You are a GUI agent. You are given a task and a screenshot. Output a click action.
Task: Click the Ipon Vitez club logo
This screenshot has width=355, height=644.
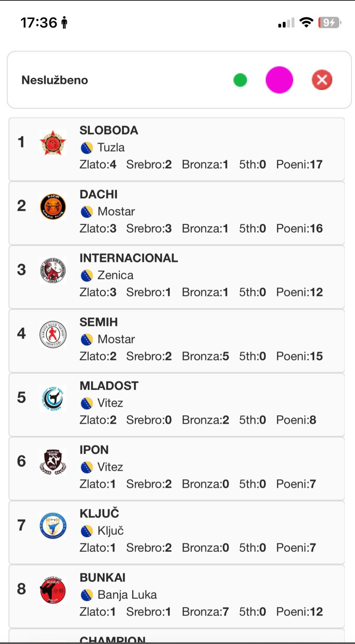[x=53, y=462]
